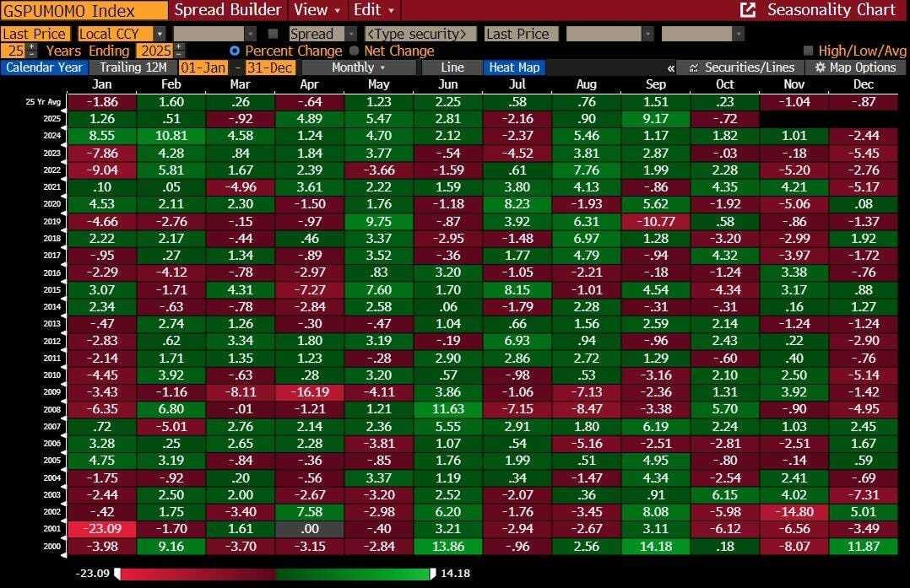Click the 14.18 cell for Sep 2000
The height and width of the screenshot is (588, 910).
[655, 547]
